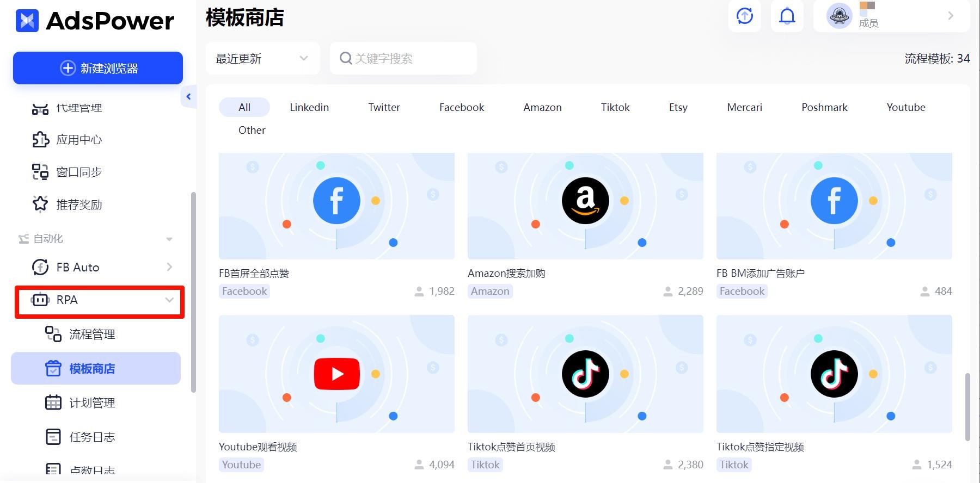980x483 pixels.
Task: Click the 新建浏览器 button
Action: pos(98,68)
